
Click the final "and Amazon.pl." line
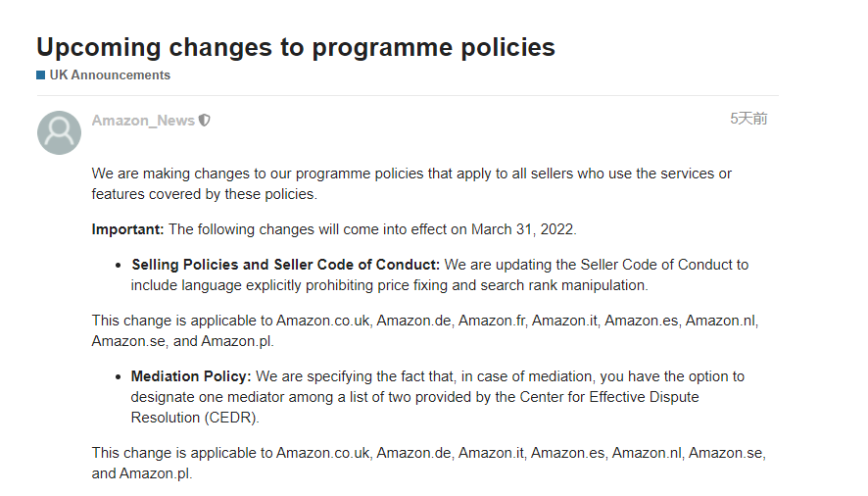(142, 473)
